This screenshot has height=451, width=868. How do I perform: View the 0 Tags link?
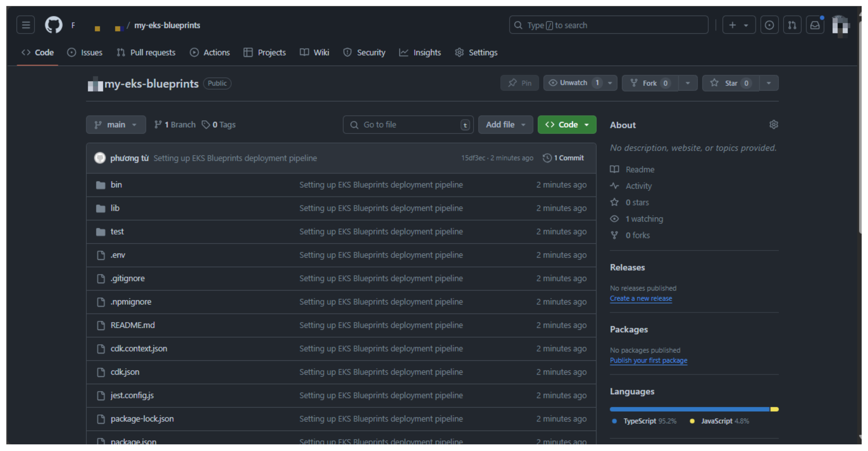click(x=219, y=125)
